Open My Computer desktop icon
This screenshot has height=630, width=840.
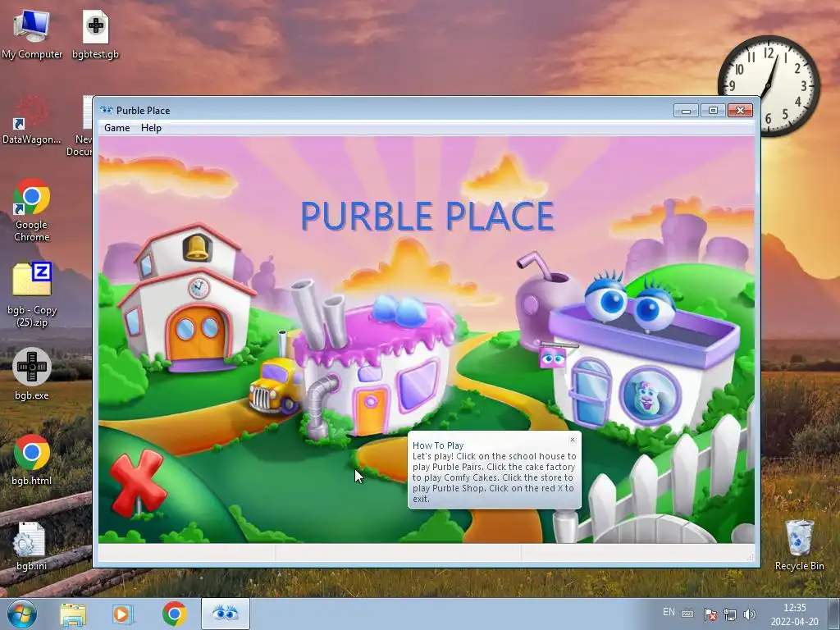click(x=32, y=34)
